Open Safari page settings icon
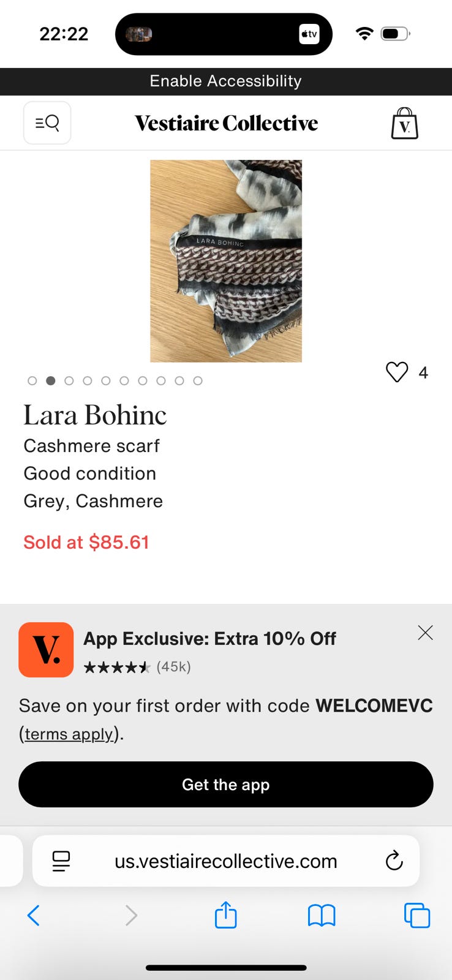 pos(61,861)
